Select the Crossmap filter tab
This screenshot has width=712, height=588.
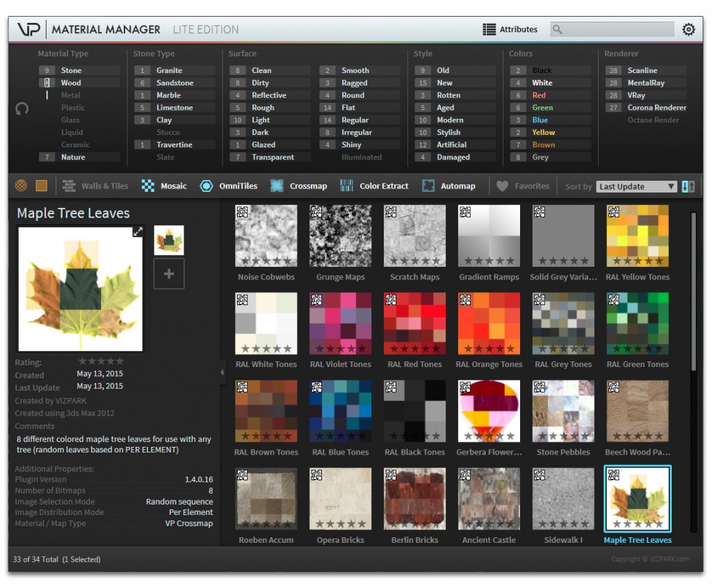click(299, 186)
